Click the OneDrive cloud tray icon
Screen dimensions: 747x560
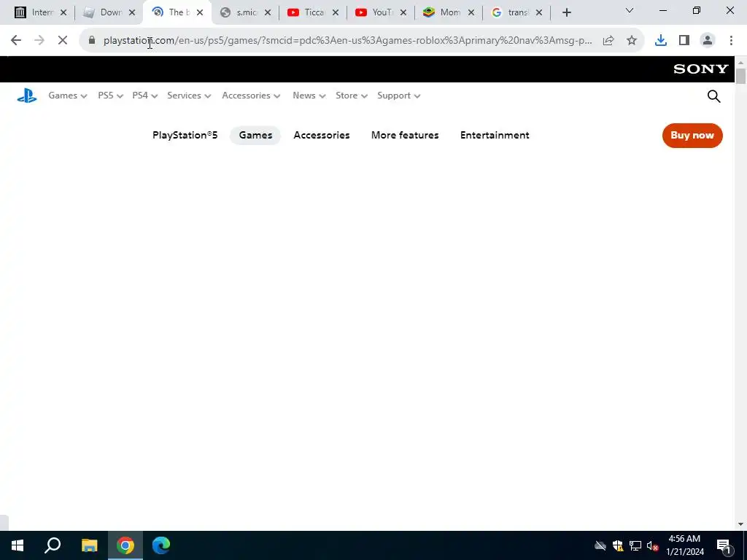pos(600,545)
